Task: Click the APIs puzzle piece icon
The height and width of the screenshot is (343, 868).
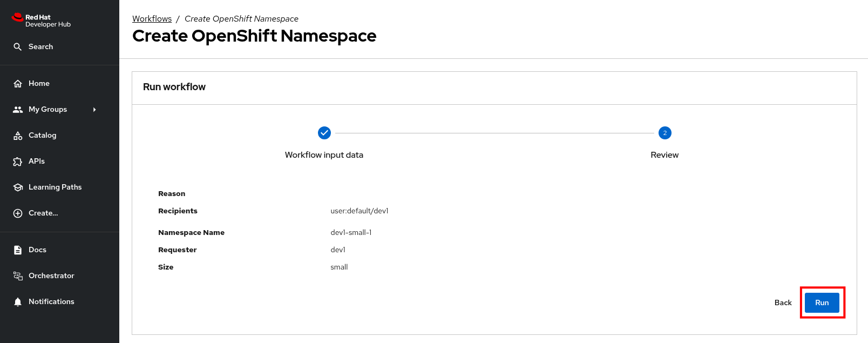Action: point(18,162)
